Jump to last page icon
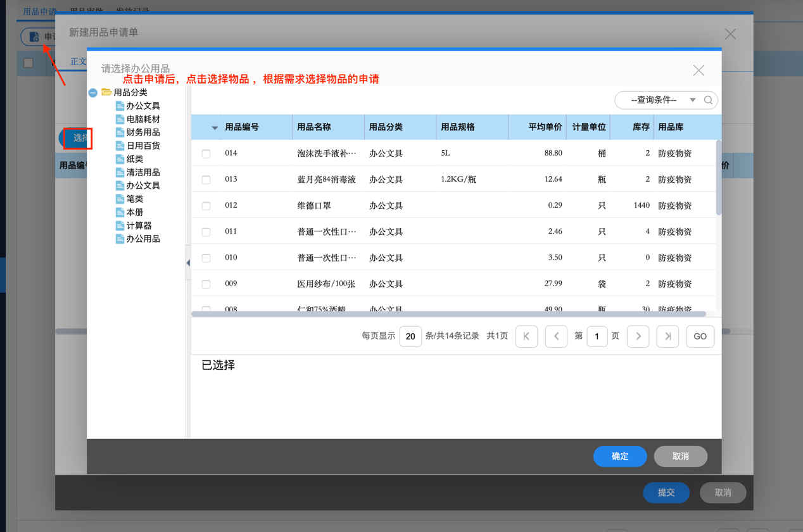The height and width of the screenshot is (532, 803). [x=667, y=336]
